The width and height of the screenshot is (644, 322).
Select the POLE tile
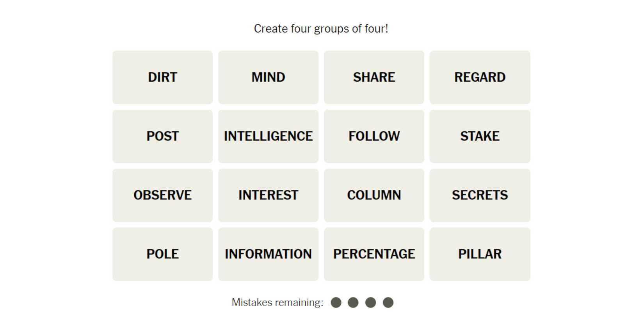click(162, 254)
